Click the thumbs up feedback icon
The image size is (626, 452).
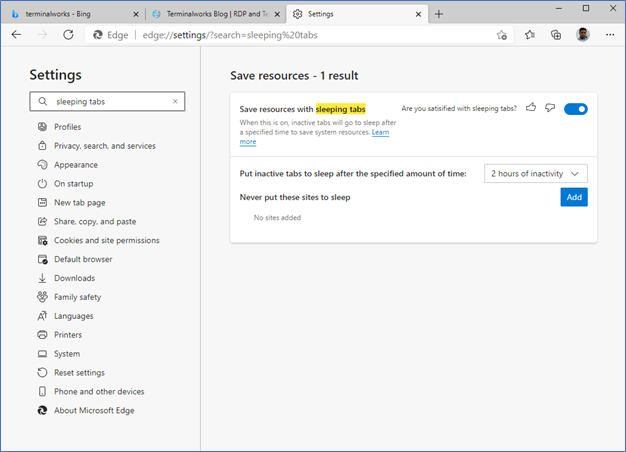531,107
